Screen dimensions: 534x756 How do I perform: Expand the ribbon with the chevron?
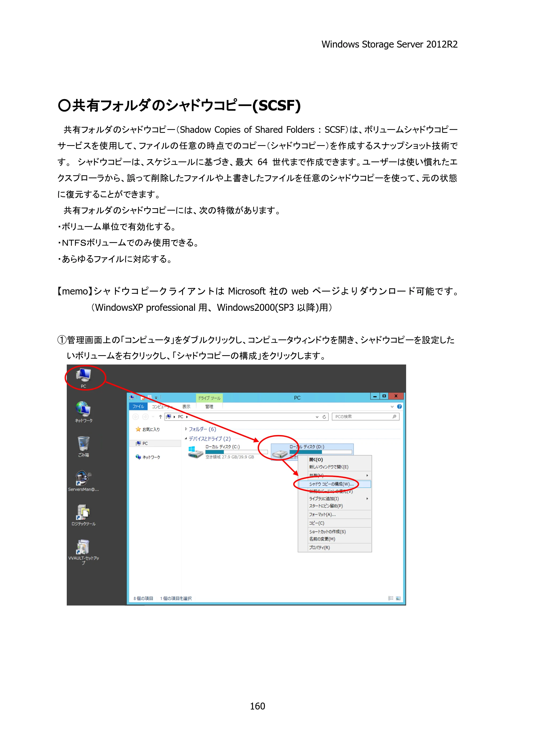click(x=392, y=407)
